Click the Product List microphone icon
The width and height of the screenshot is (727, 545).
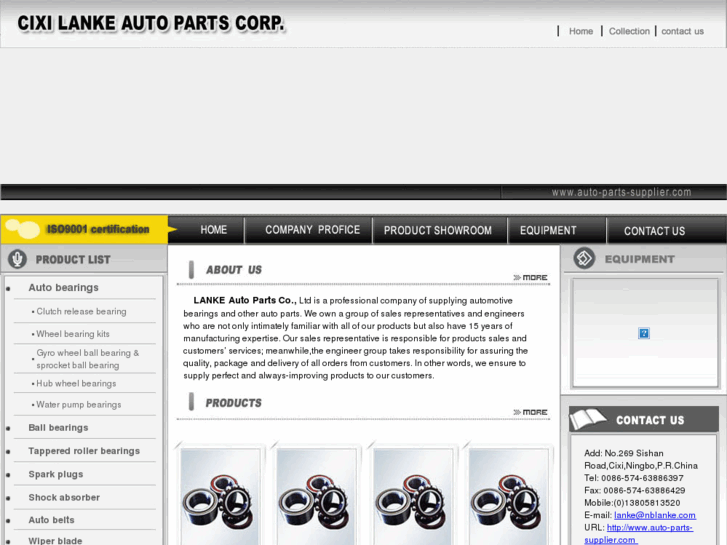pos(17,259)
